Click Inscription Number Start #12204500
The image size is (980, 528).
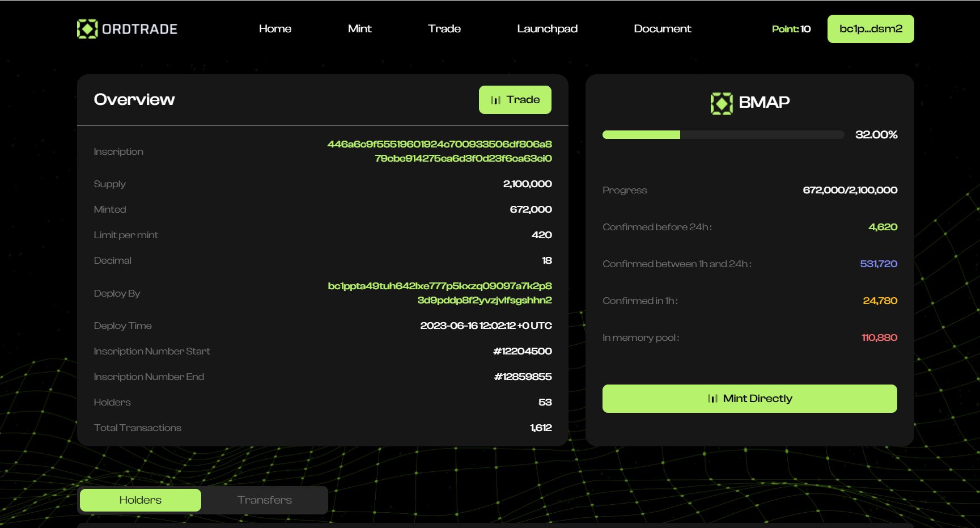pos(522,352)
